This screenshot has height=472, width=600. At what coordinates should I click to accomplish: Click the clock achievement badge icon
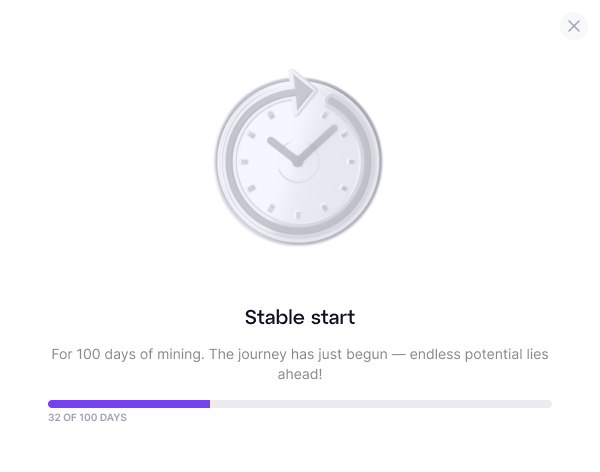(x=298, y=157)
